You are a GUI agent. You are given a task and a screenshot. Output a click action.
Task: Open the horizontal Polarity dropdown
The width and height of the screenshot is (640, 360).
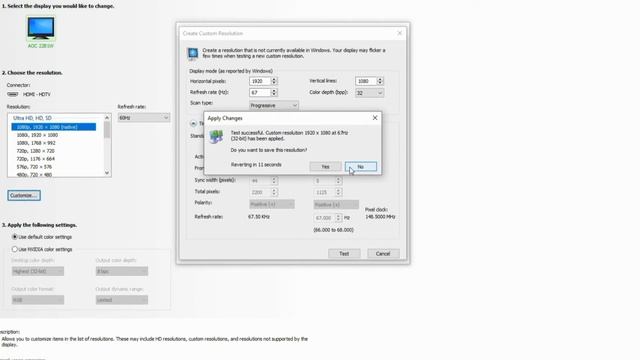coord(272,204)
